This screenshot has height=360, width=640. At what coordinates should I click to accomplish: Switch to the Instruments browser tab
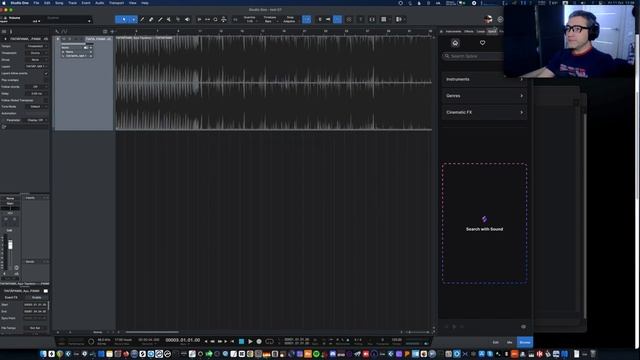coord(453,31)
